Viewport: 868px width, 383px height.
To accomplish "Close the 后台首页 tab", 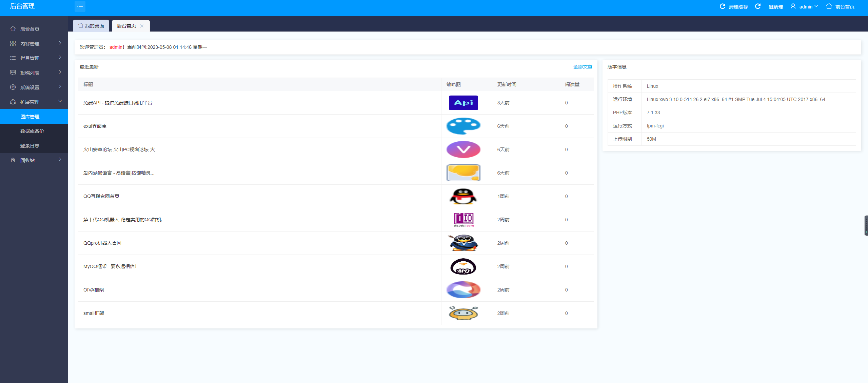I will tap(142, 26).
